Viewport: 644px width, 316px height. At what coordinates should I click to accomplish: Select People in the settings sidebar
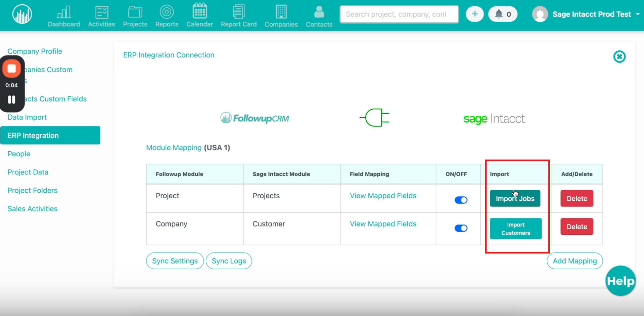pos(19,154)
